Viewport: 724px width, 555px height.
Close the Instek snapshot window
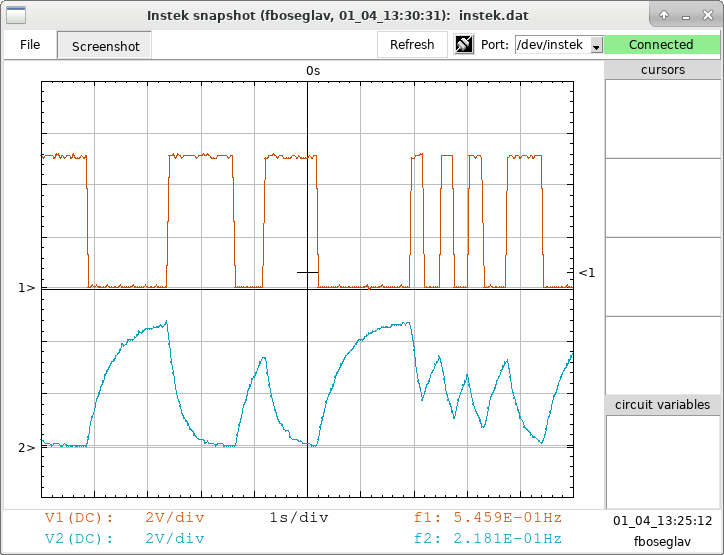[x=708, y=14]
